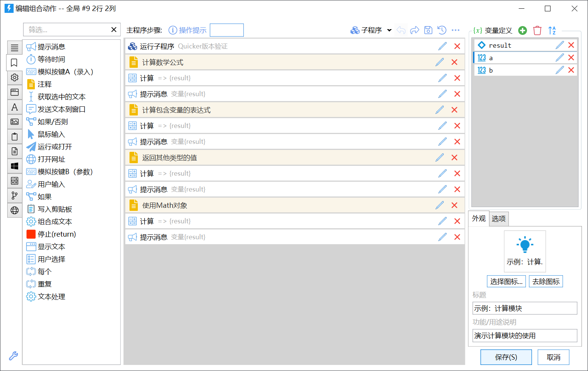Image resolution: width=588 pixels, height=371 pixels.
Task: Open the 操作提示 link
Action: pos(187,30)
